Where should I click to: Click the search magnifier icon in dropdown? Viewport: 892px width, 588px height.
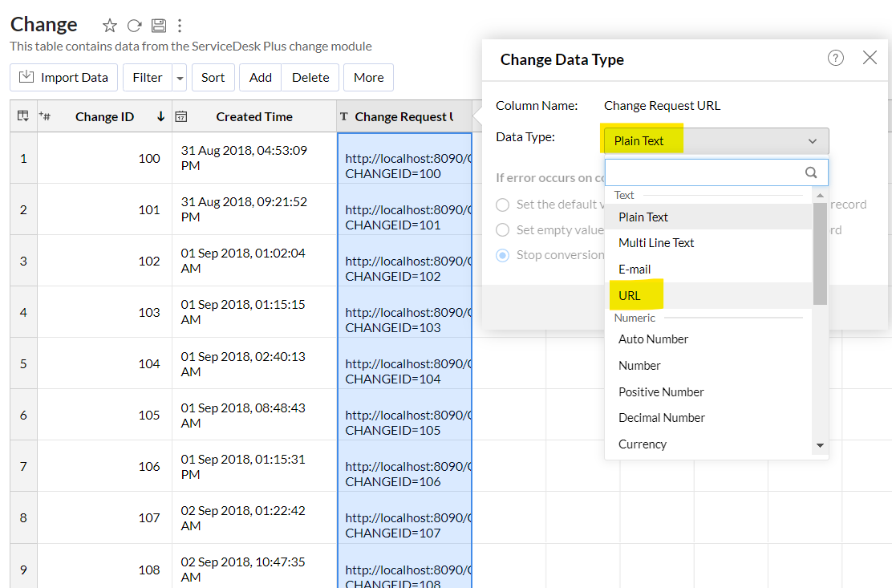pyautogui.click(x=811, y=172)
